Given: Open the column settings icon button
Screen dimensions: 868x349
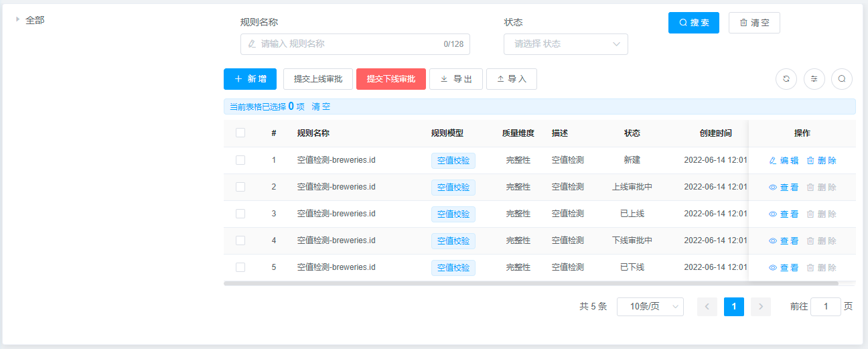Looking at the screenshot, I should point(814,79).
